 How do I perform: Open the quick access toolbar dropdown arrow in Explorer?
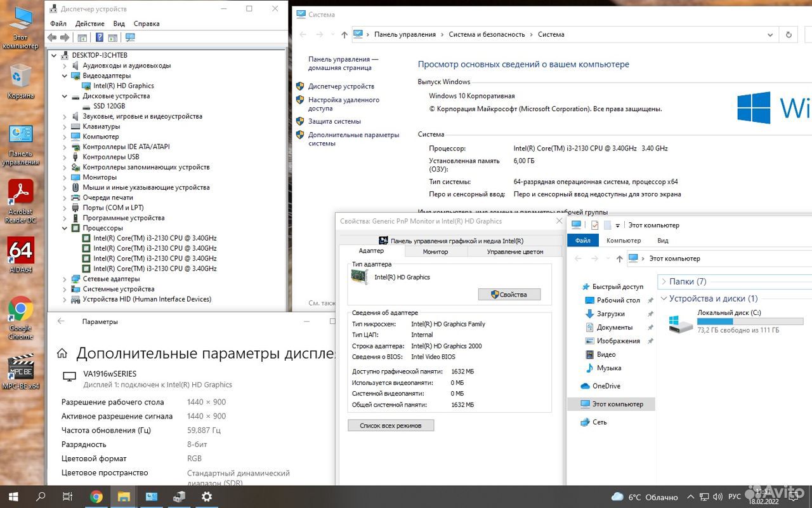tap(618, 225)
